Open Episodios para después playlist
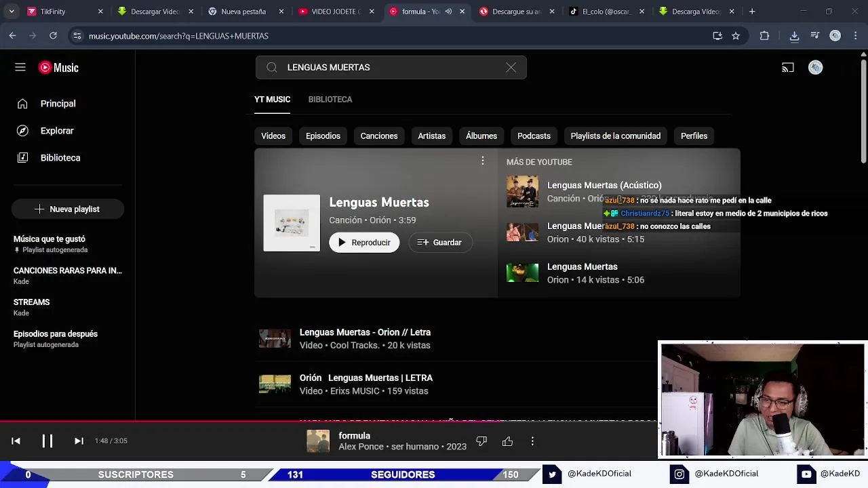868x488 pixels. (x=68, y=339)
